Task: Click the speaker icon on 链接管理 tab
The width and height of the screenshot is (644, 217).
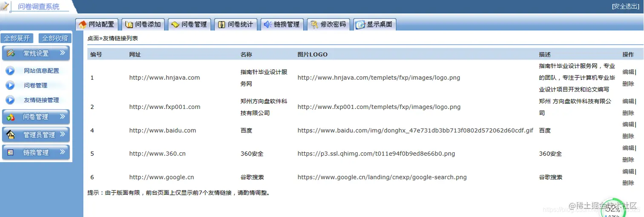Action: coord(268,25)
